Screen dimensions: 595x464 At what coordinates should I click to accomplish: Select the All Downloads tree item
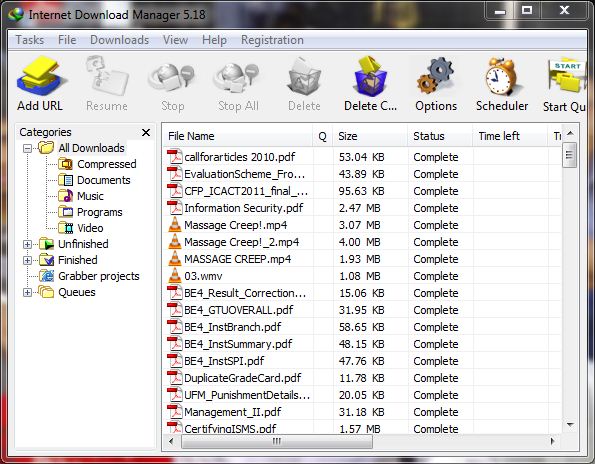point(91,148)
